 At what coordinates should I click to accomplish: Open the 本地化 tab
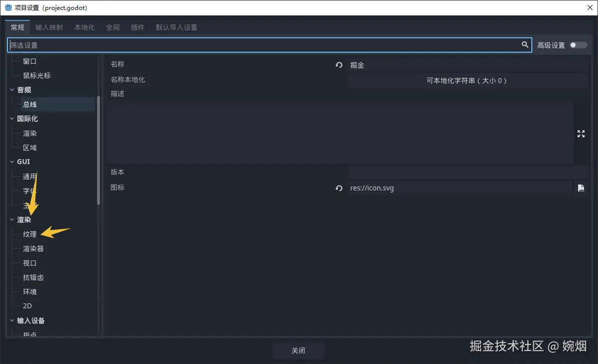(x=85, y=27)
